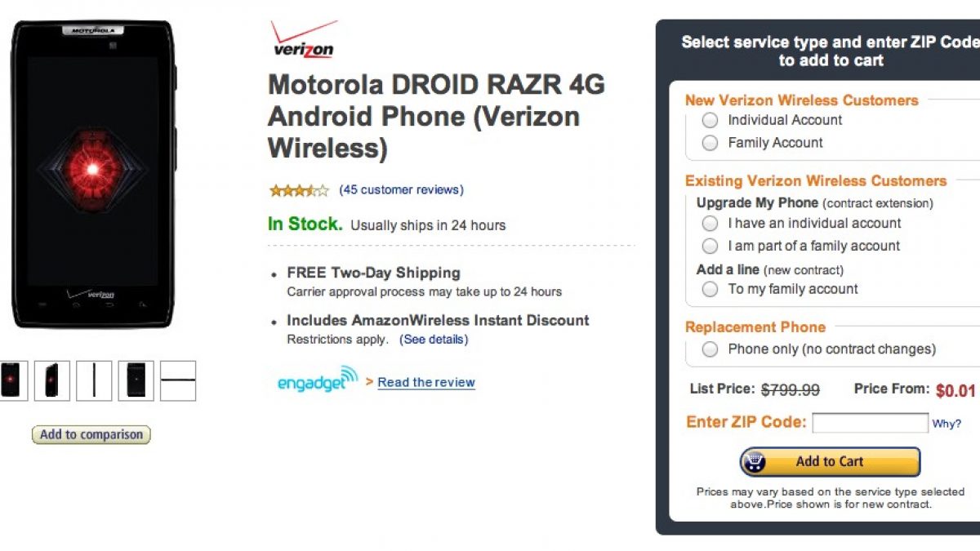This screenshot has height=551, width=980.
Task: Click the Verizon logo
Action: tap(303, 40)
